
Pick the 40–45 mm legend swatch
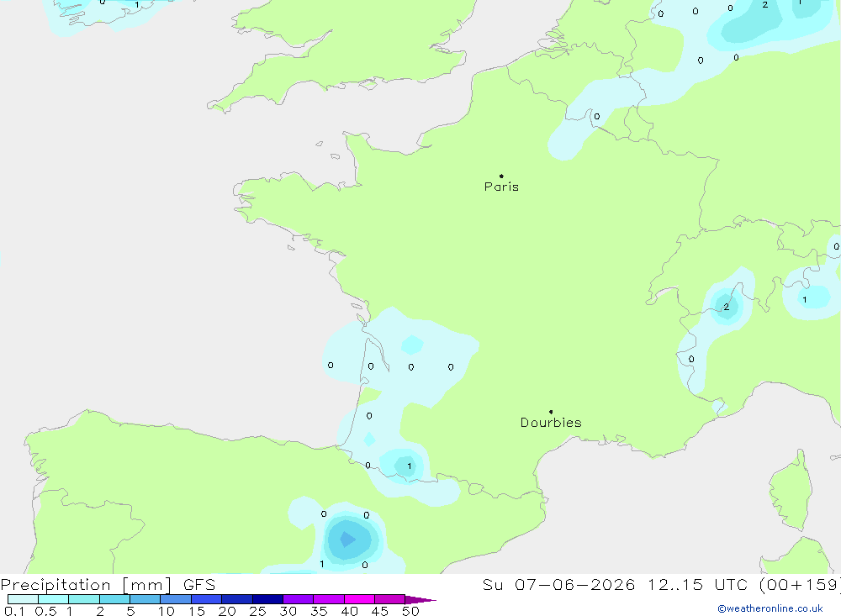(359, 599)
